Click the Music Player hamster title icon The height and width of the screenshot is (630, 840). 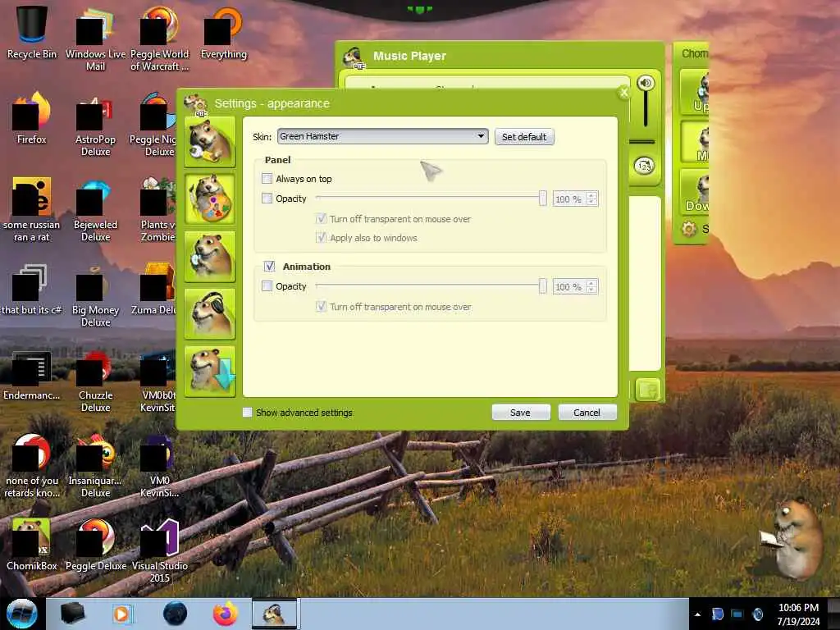pyautogui.click(x=354, y=57)
